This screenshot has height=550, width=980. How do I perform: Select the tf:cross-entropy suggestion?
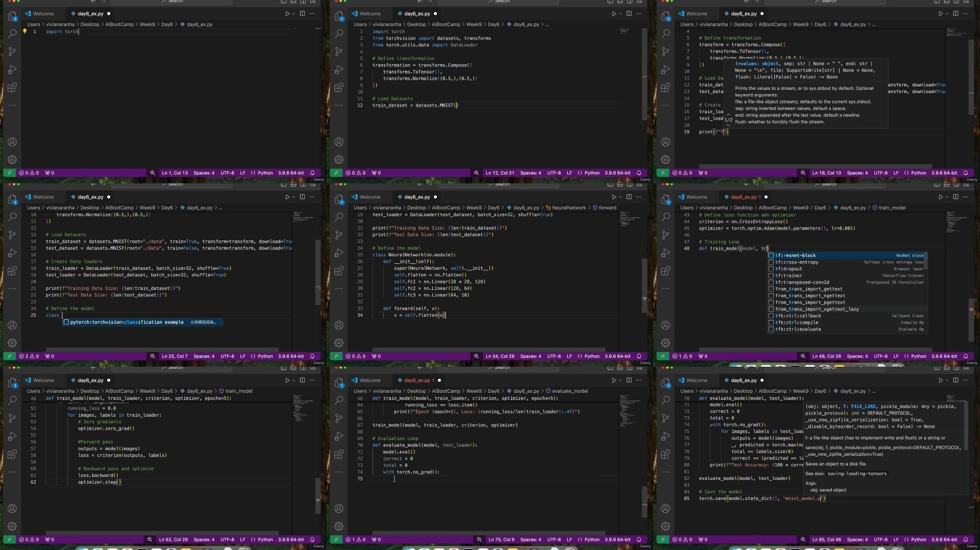(x=847, y=262)
